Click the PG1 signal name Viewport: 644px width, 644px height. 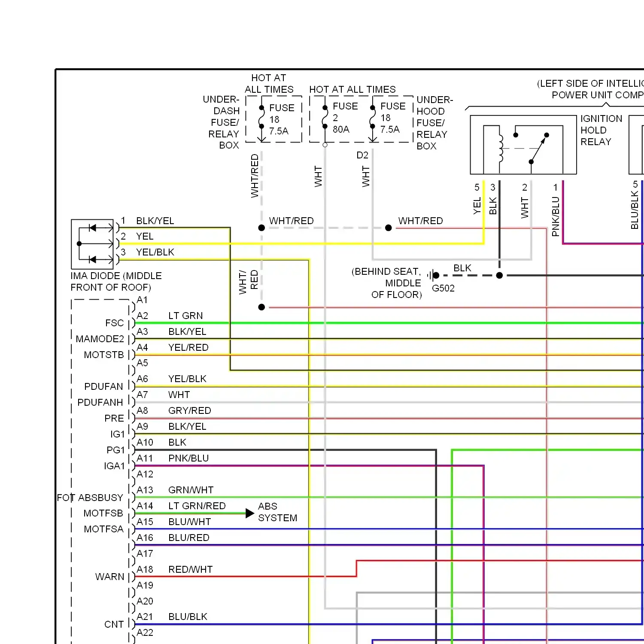115,450
